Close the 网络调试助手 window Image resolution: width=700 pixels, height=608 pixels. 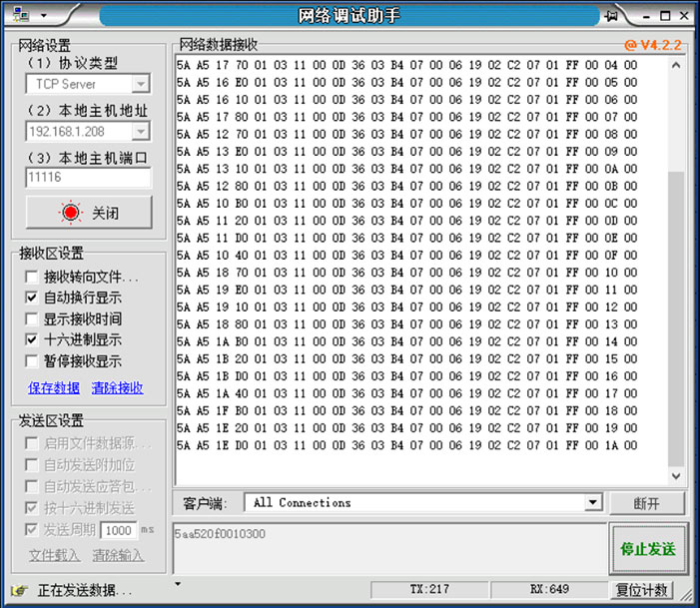pyautogui.click(x=684, y=16)
